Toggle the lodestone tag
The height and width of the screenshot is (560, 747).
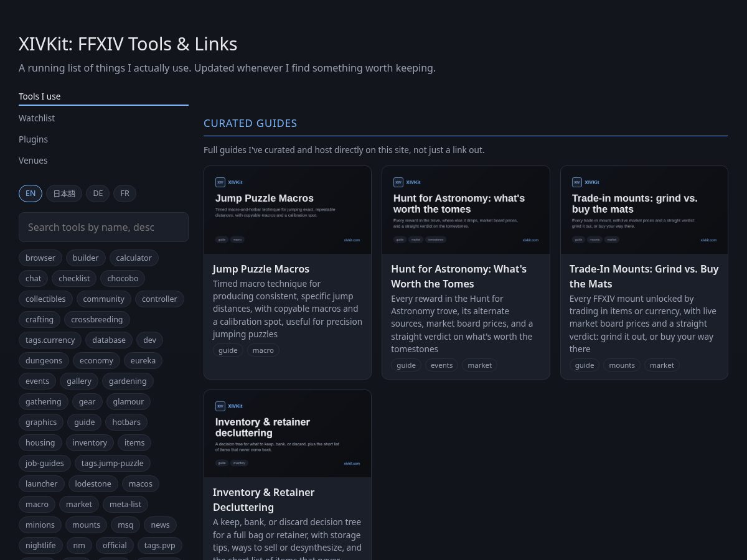tap(93, 483)
